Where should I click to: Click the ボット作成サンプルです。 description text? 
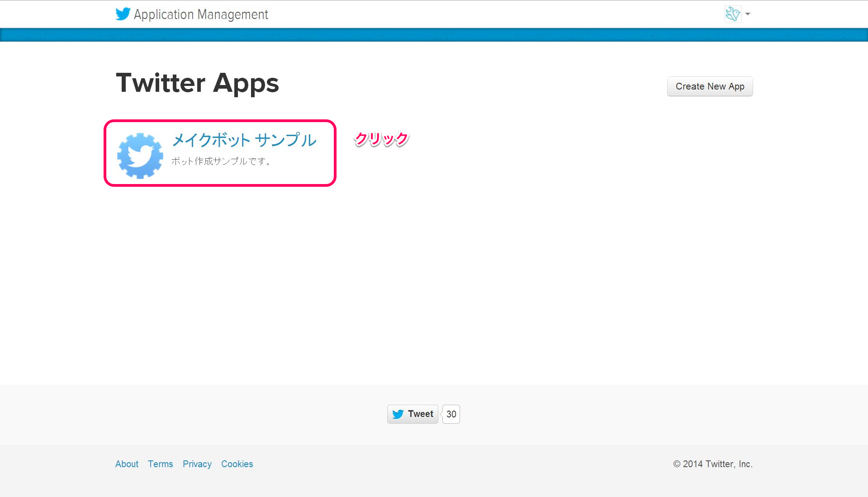[221, 161]
